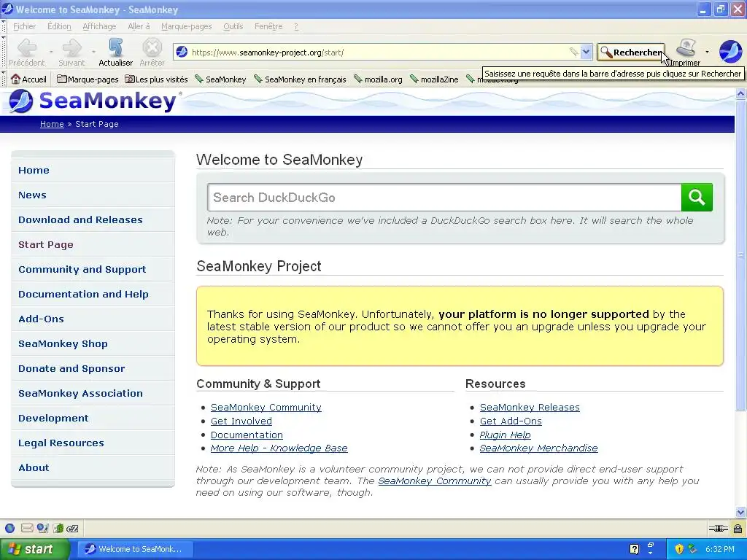
Task: Open the Marque-pages menu in menu bar
Action: (x=186, y=26)
